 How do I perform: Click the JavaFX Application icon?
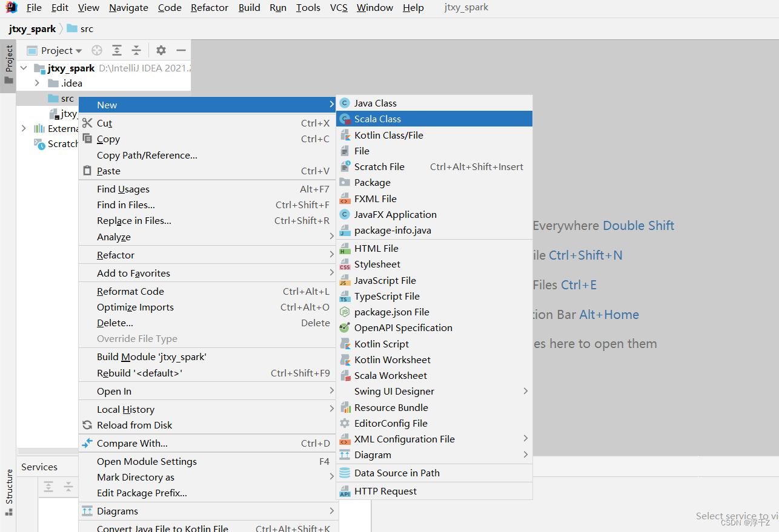coord(345,214)
